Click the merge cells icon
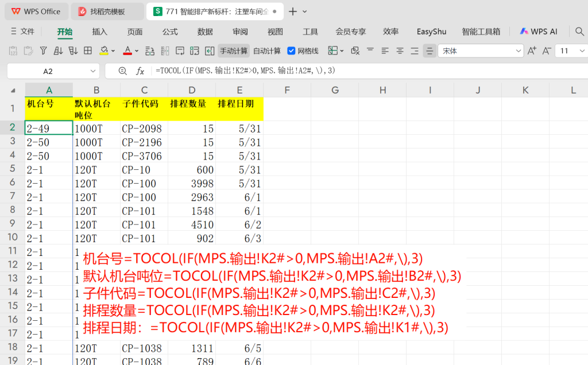 click(195, 51)
